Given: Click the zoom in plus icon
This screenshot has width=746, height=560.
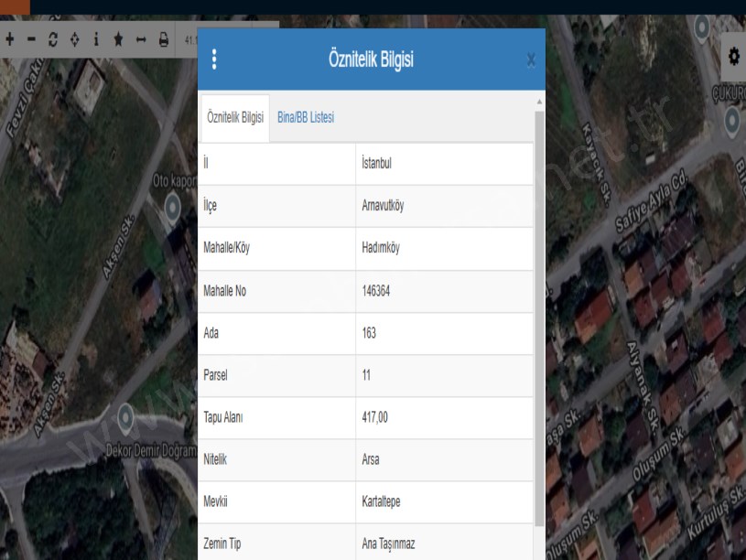Looking at the screenshot, I should tap(10, 41).
